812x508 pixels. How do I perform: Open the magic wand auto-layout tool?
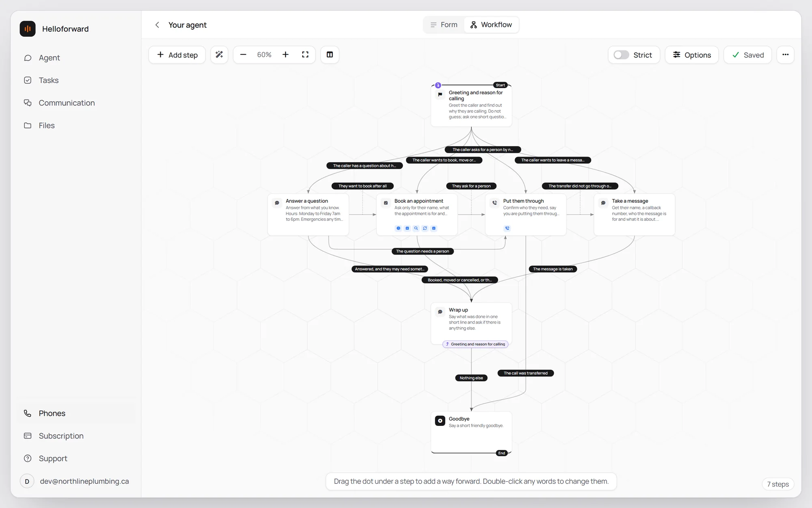[x=219, y=54]
